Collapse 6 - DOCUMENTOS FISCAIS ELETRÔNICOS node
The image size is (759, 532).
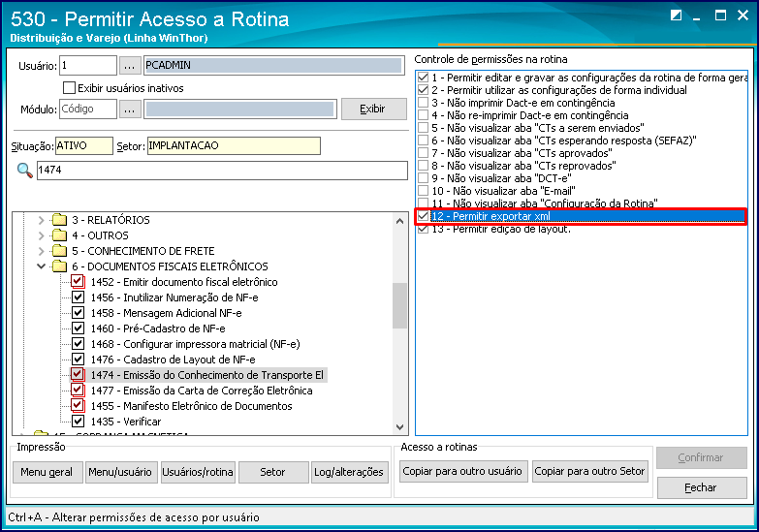41,266
